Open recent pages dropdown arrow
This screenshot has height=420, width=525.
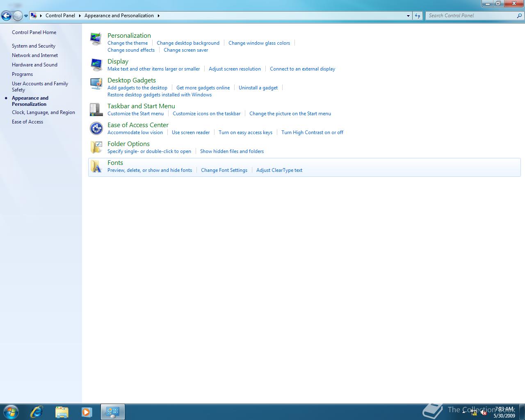[x=26, y=16]
